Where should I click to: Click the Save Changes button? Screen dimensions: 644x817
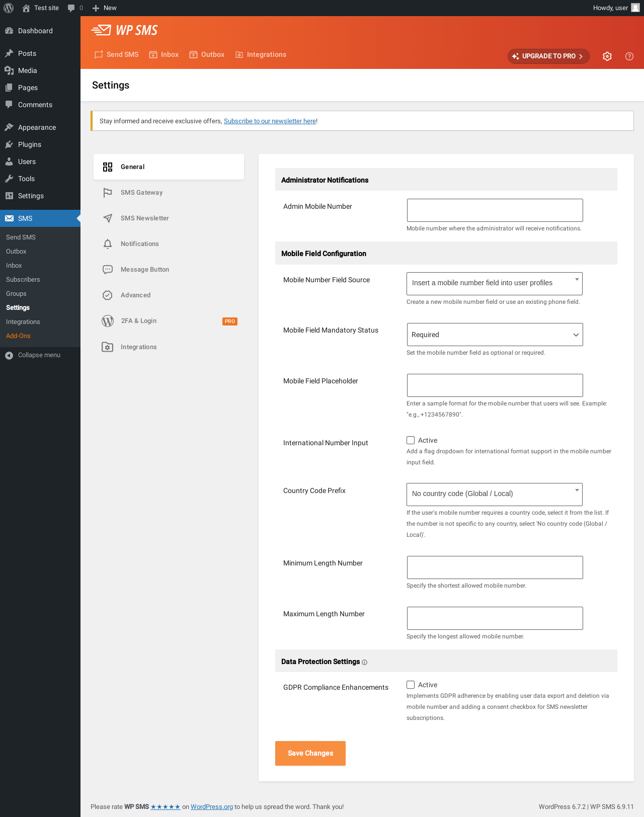pos(310,753)
